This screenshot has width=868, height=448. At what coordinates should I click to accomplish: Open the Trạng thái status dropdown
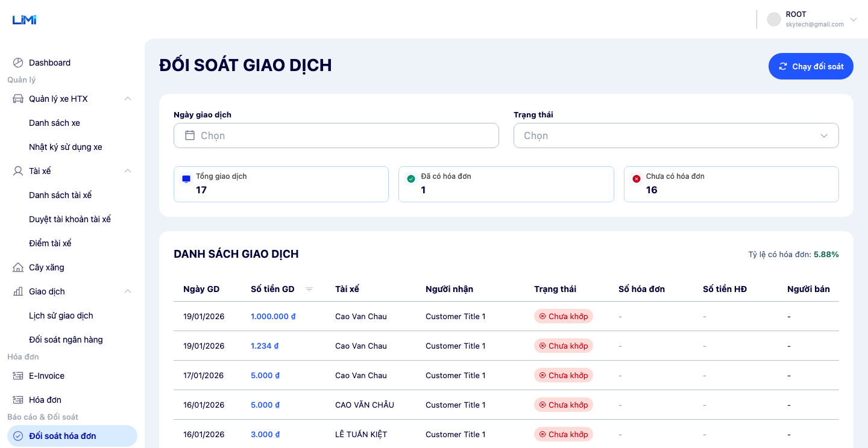[x=676, y=135]
